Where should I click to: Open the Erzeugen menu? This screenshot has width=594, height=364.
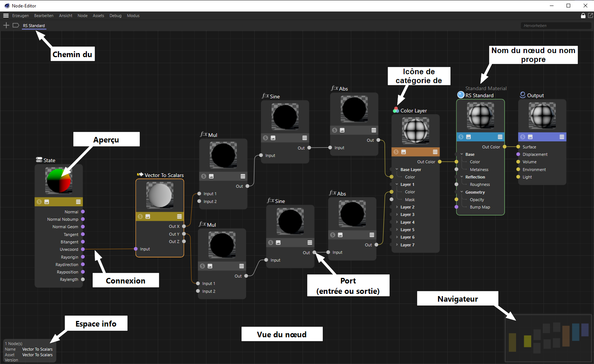point(20,16)
